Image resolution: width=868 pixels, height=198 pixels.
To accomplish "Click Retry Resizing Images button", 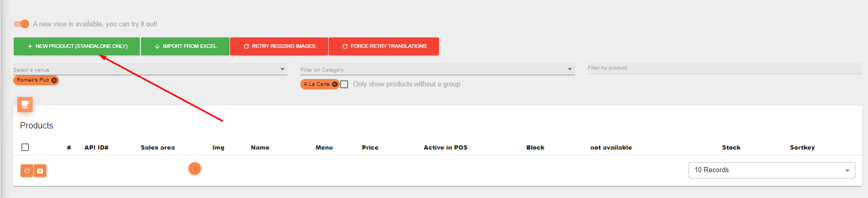I will click(x=279, y=46).
